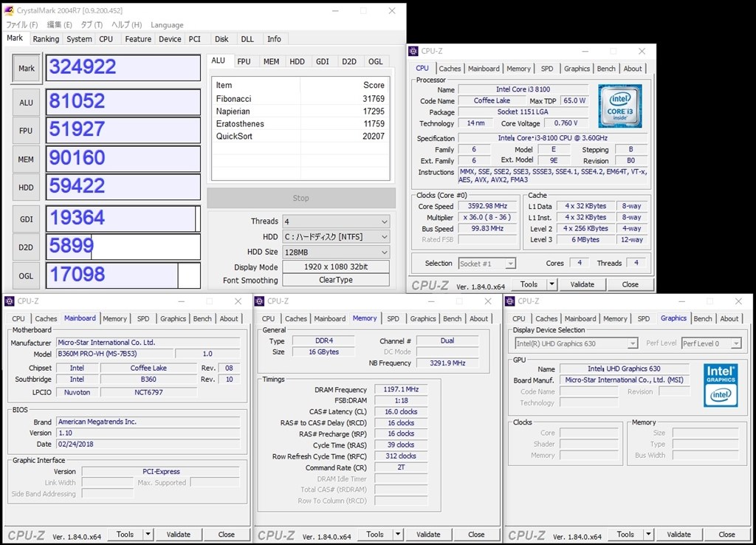Screen dimensions: 756x545
Task: Open the Socket #1 selection dropdown
Action: pyautogui.click(x=487, y=264)
